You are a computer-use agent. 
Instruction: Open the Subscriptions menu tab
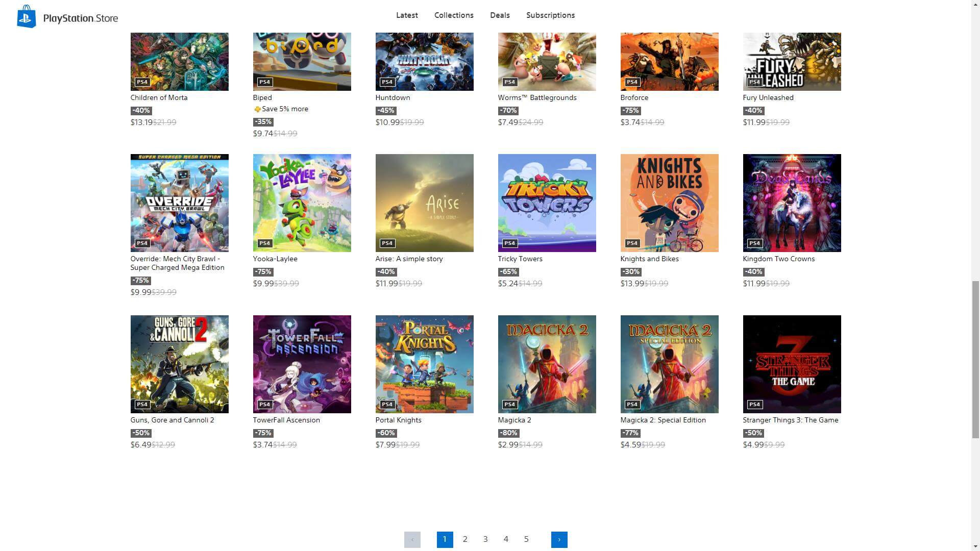tap(550, 15)
